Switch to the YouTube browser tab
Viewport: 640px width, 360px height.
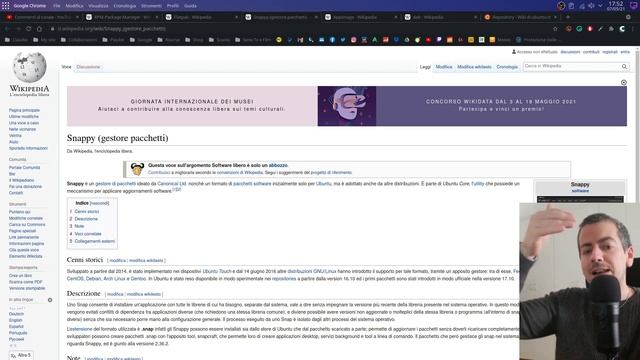(42, 17)
